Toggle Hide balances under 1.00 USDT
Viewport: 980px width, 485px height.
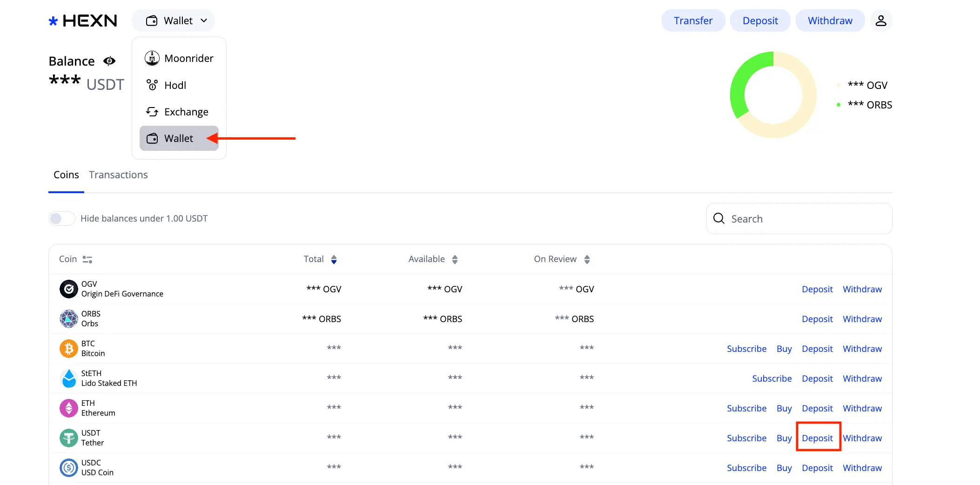(62, 218)
